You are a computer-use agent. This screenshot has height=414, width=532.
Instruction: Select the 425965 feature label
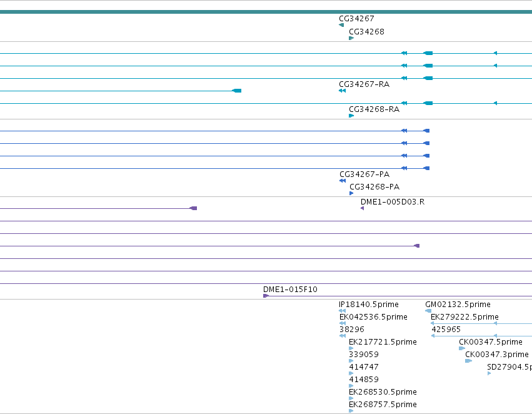click(x=446, y=330)
